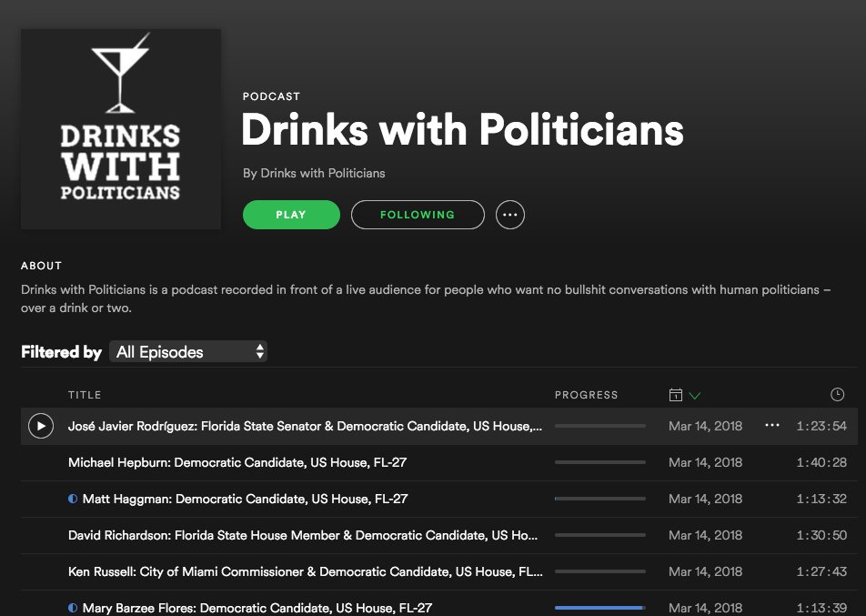
Task: Select the Ken Russell episode title
Action: coord(306,571)
